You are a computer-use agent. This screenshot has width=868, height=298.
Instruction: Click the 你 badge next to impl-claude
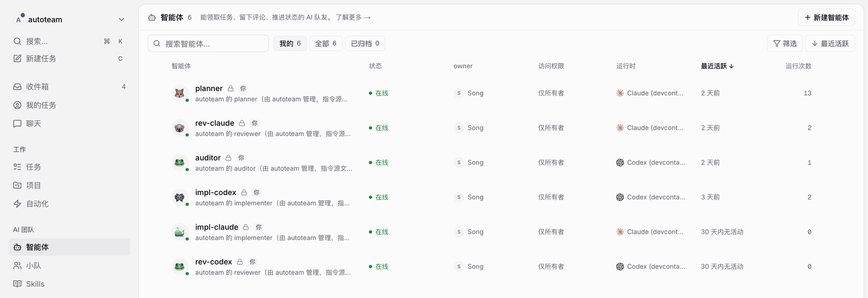point(259,227)
